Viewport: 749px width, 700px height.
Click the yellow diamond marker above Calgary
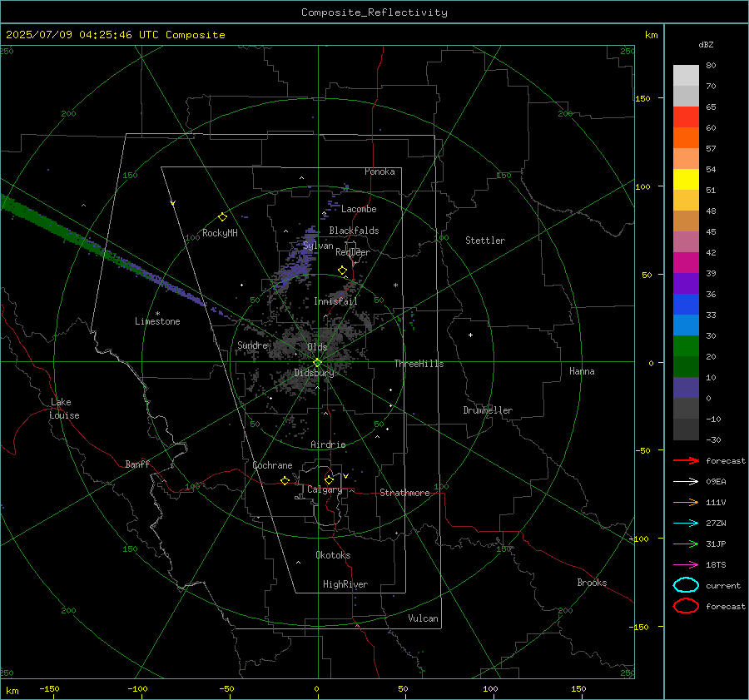329,479
